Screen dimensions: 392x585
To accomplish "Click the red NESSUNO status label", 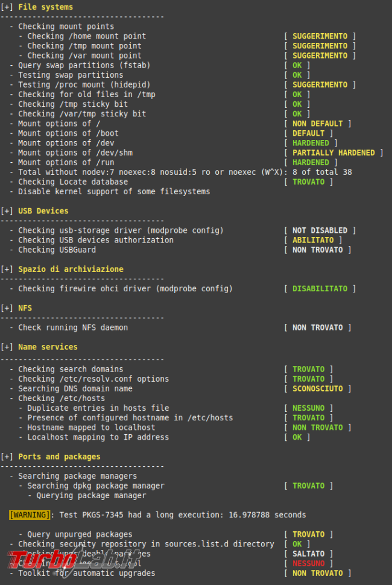I will (308, 563).
